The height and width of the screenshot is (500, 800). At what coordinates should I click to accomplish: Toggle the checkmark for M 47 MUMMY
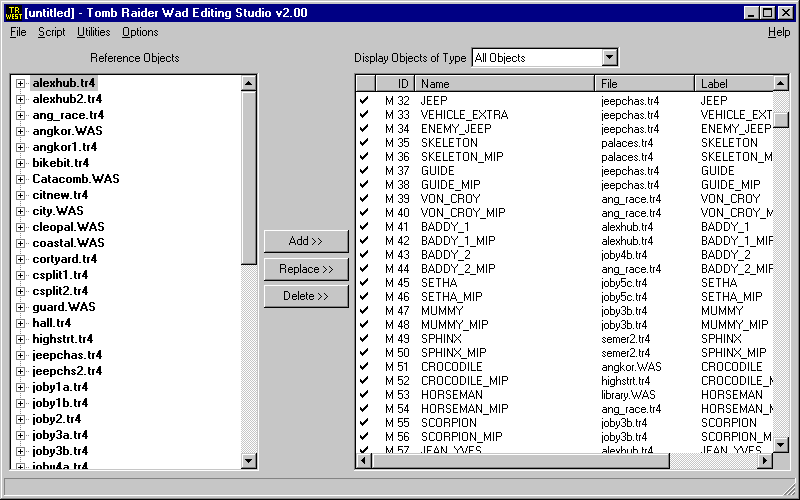[364, 310]
